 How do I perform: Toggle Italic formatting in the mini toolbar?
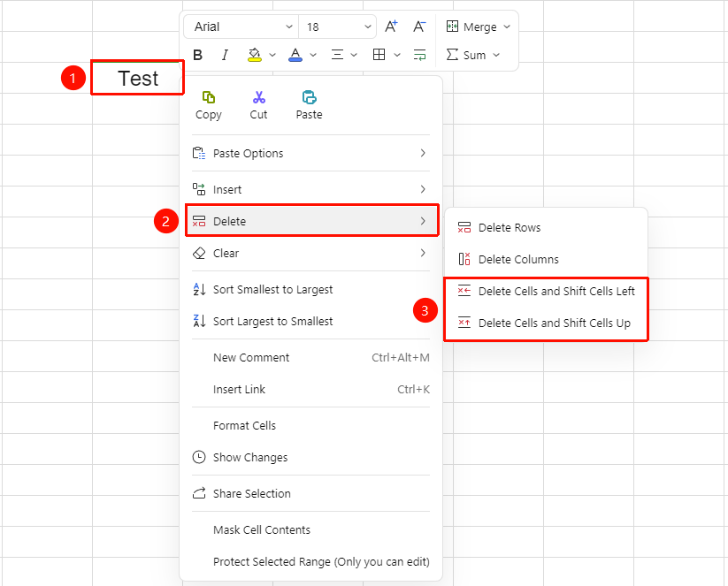(226, 55)
